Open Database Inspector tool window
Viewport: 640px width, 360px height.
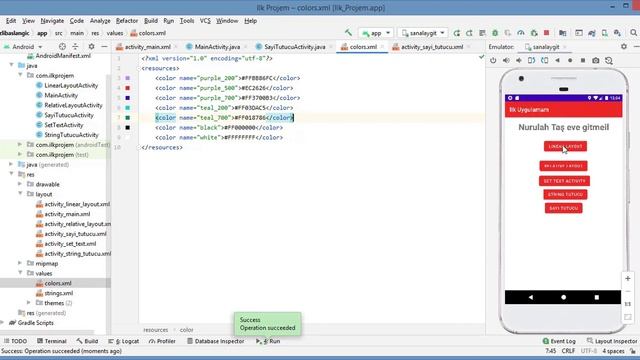(216, 341)
